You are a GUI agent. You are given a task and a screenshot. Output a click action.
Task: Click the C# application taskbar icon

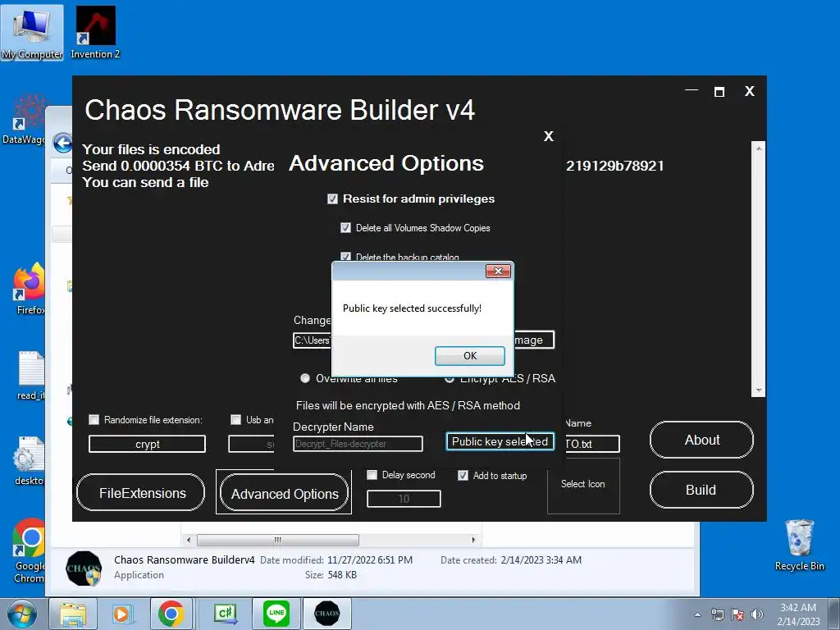(226, 614)
